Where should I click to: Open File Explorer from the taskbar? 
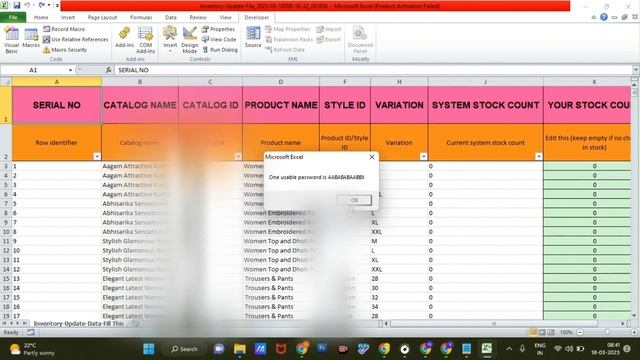(240, 349)
